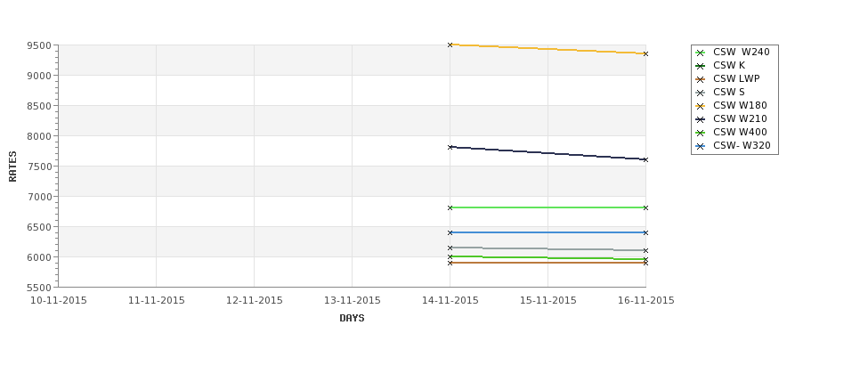
Task: Click the blue W320 line end point on 16-11-2015
Action: point(645,232)
